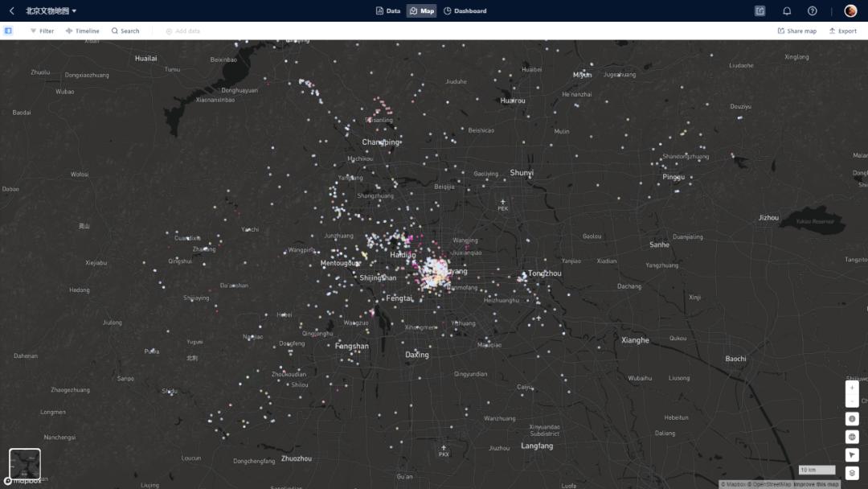Click the Zhuozhou label on map
Image resolution: width=868 pixels, height=489 pixels.
pos(296,458)
